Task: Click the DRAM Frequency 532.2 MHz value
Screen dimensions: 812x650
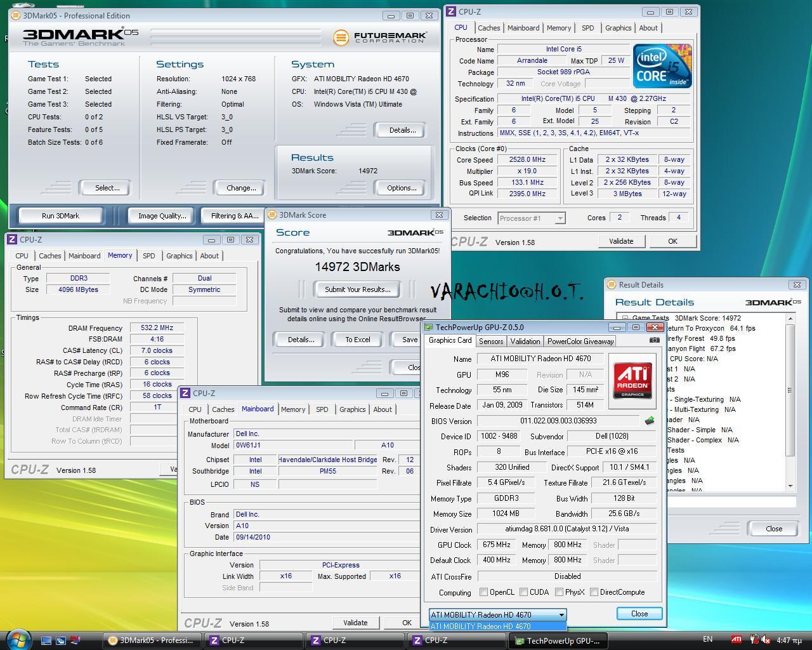Action: [157, 328]
